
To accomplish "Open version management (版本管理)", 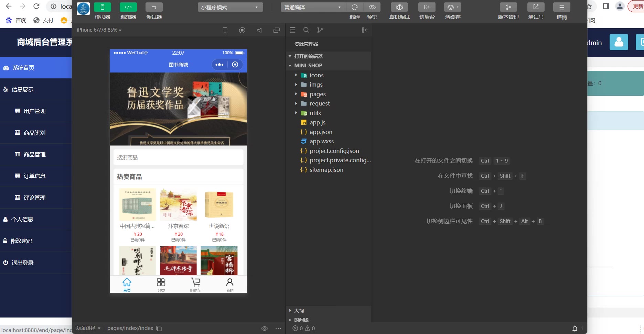I will 508,7.
